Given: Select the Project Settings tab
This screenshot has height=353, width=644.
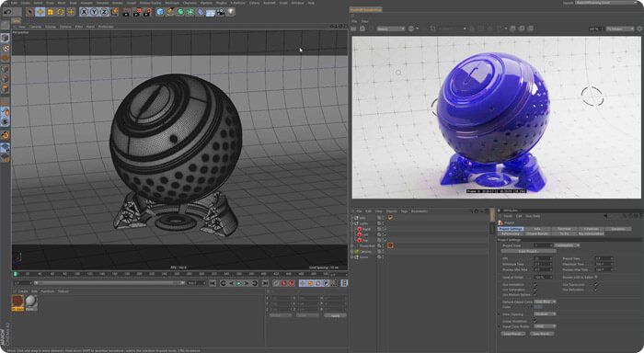Looking at the screenshot, I should (x=511, y=229).
